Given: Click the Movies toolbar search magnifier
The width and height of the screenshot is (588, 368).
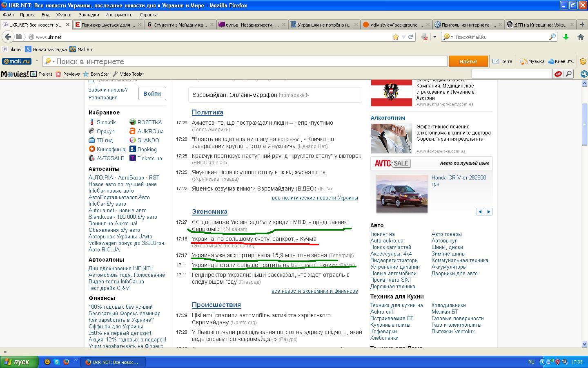Looking at the screenshot, I should [x=568, y=74].
